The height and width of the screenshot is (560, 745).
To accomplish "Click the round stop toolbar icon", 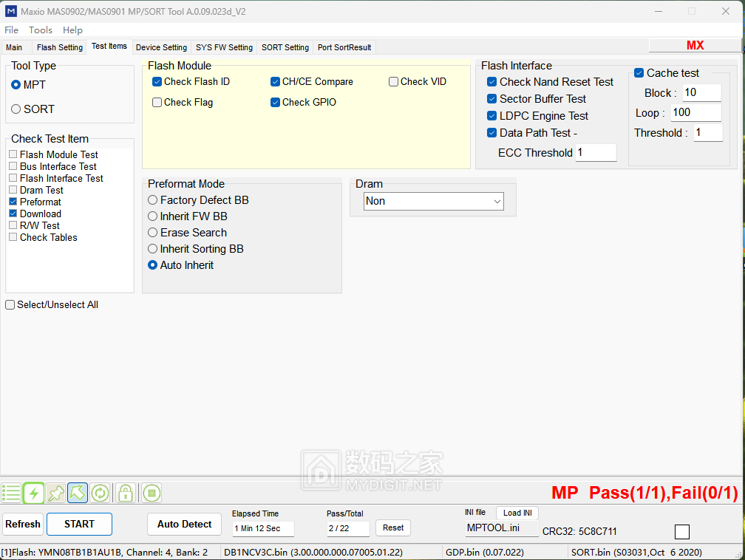I will 152,493.
